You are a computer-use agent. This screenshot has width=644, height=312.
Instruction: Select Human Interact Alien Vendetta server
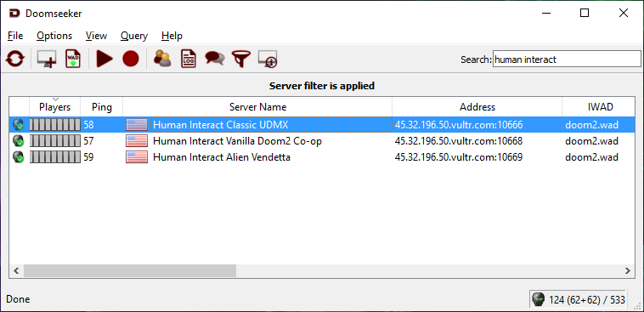[x=222, y=157]
